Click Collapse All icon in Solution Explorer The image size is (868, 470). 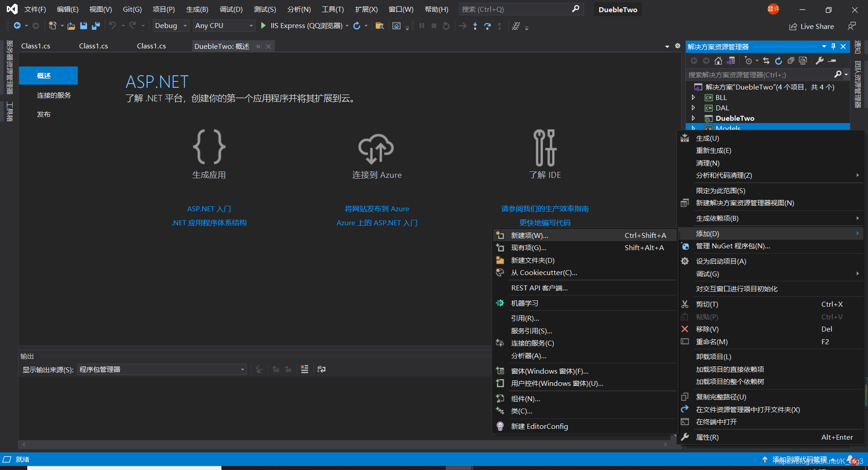[791, 61]
